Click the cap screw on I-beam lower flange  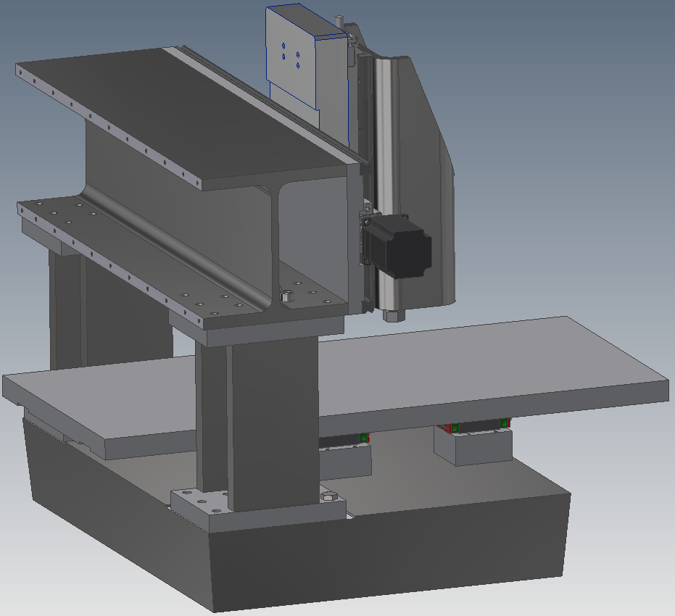[x=286, y=295]
